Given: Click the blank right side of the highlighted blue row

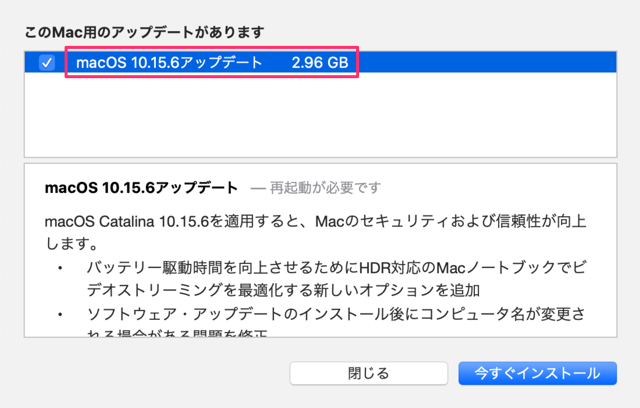Looking at the screenshot, I should pyautogui.click(x=486, y=62).
